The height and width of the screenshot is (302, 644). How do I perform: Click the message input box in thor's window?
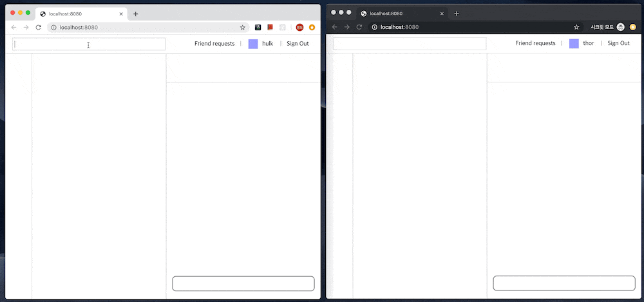tap(564, 283)
